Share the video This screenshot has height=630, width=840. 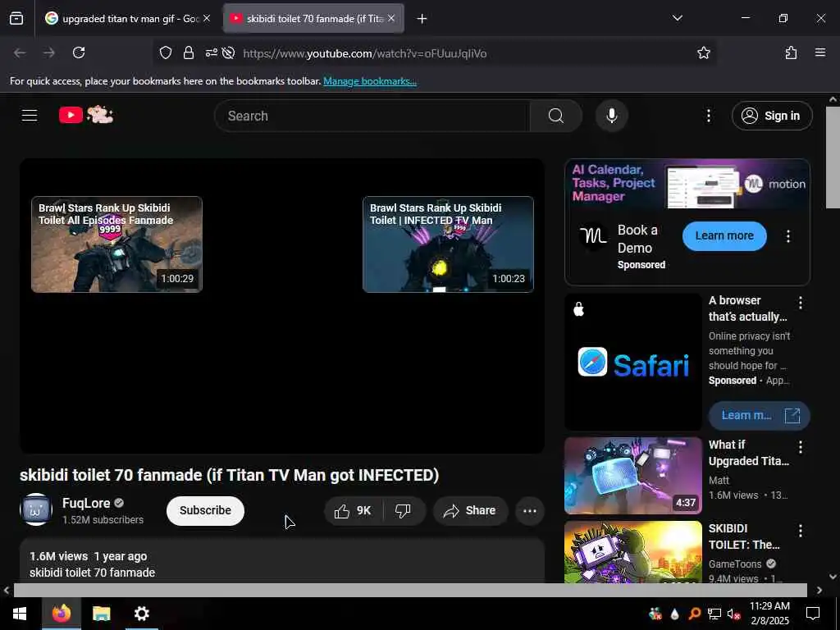470,511
